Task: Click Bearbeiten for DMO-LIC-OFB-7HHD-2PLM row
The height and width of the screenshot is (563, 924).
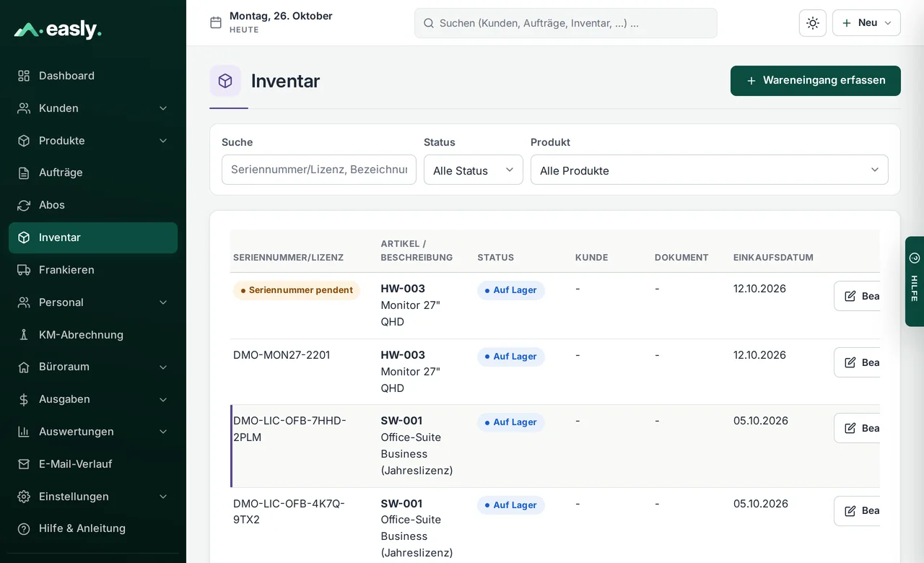Action: click(x=858, y=428)
